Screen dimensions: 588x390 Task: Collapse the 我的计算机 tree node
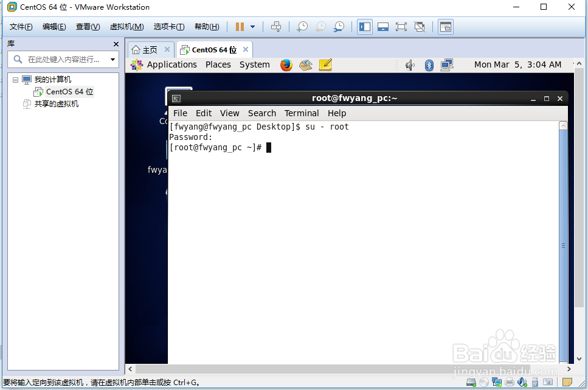[x=15, y=80]
